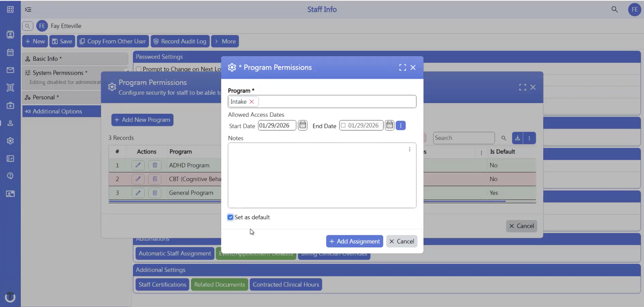
Task: Open the kebab menu beside the End Date field
Action: pos(401,125)
